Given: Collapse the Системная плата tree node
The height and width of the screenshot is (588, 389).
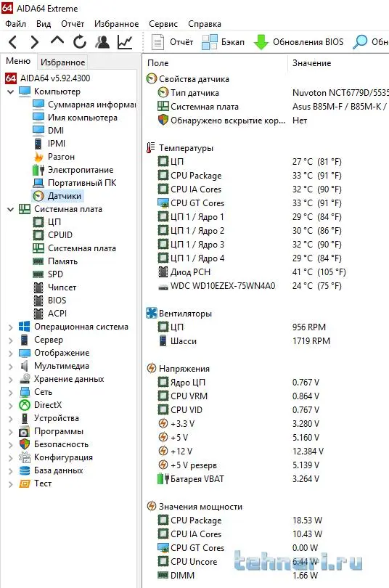Looking at the screenshot, I should point(10,209).
